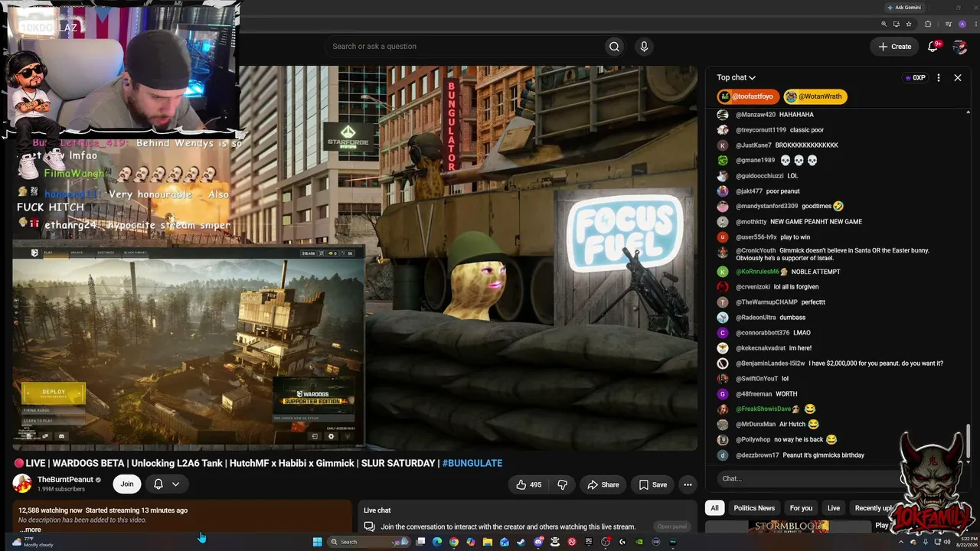Click Ask Gemini in the browser title bar
Screen dimensions: 980x551
coord(904,8)
